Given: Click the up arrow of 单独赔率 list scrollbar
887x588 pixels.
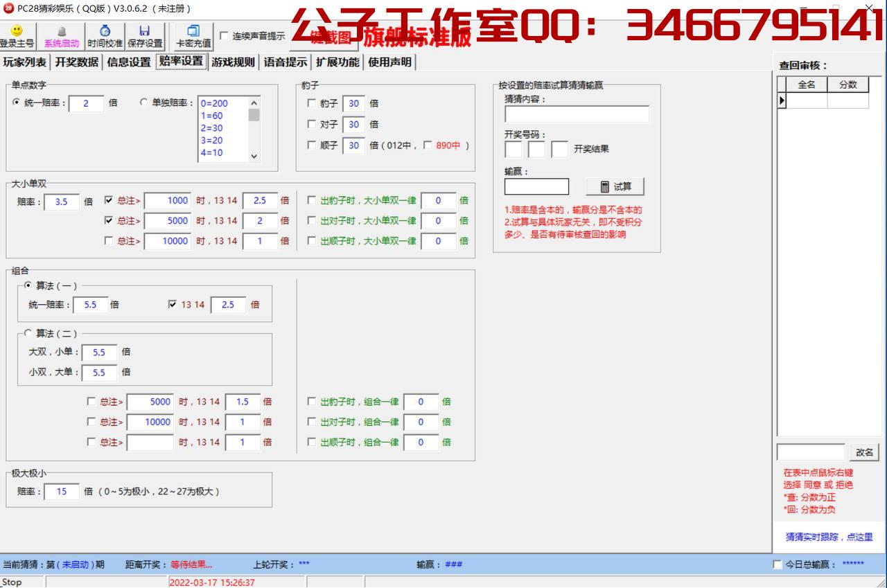Looking at the screenshot, I should pyautogui.click(x=254, y=103).
